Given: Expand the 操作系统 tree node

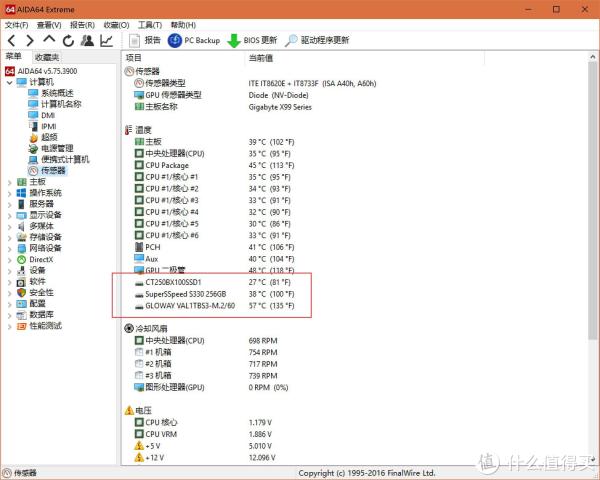Looking at the screenshot, I should coord(10,194).
